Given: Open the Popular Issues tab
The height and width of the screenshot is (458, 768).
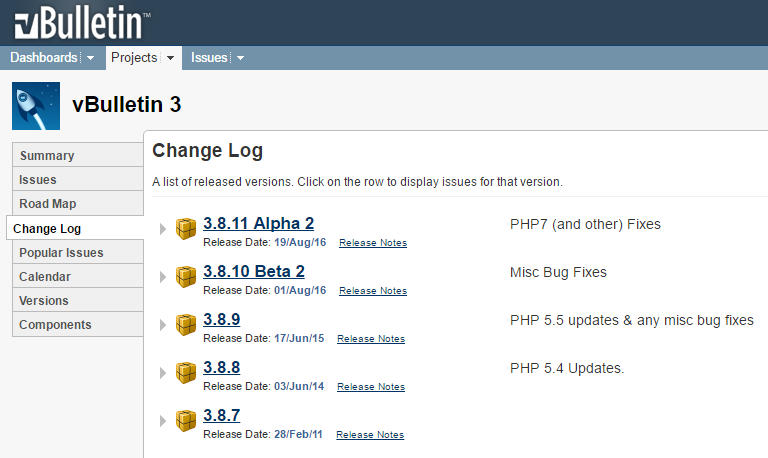Looking at the screenshot, I should click(x=78, y=252).
